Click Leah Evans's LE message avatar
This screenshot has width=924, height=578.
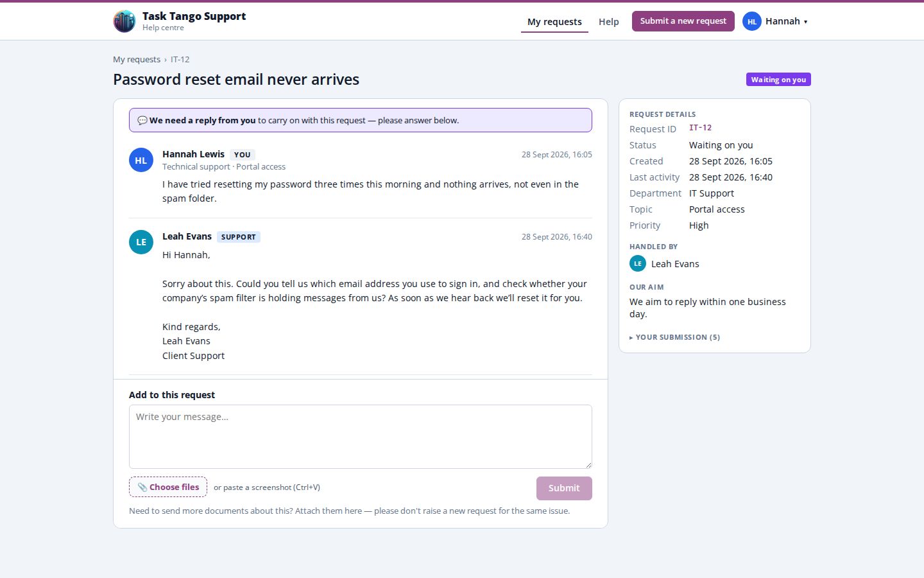click(x=141, y=242)
